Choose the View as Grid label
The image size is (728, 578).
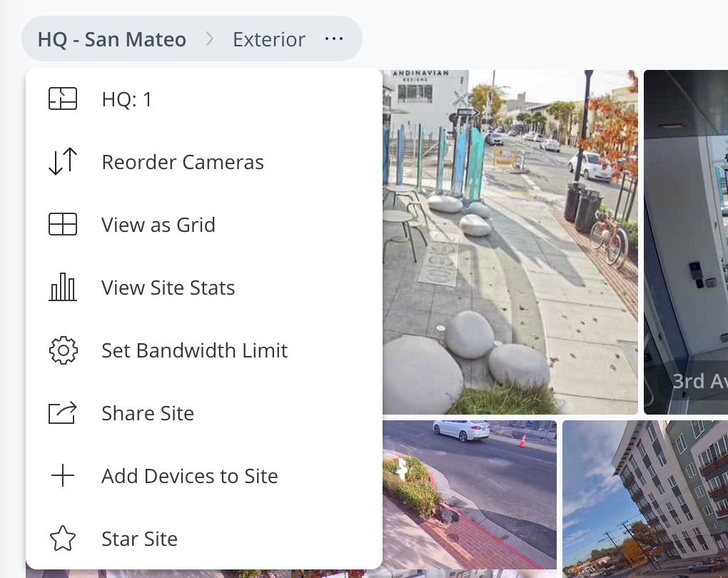click(158, 225)
